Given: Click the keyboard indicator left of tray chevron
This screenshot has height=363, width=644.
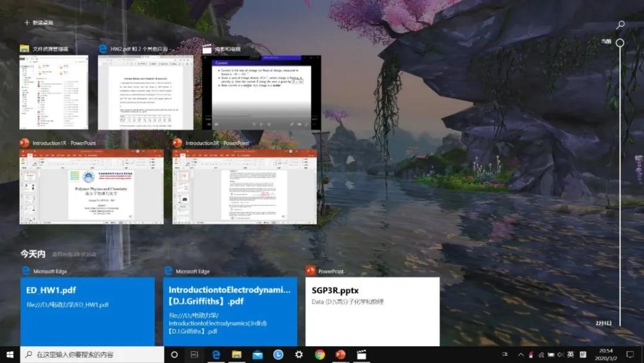Looking at the screenshot, I should click(x=505, y=354).
